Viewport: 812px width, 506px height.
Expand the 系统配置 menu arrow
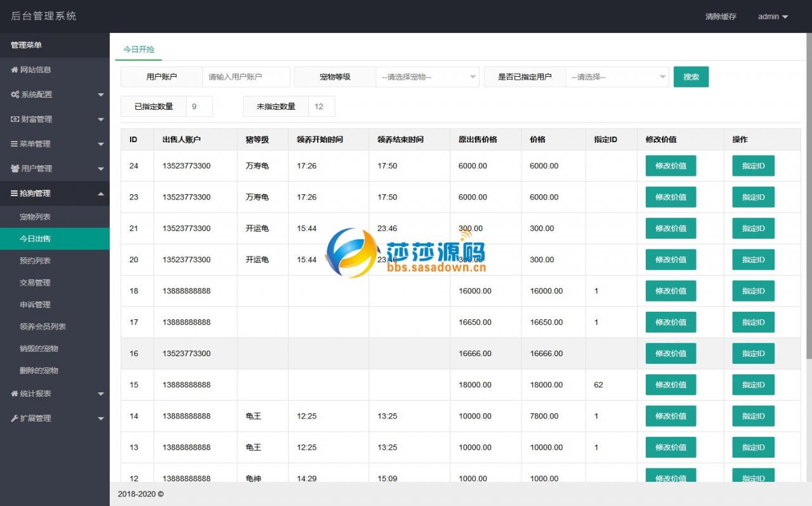[x=101, y=95]
